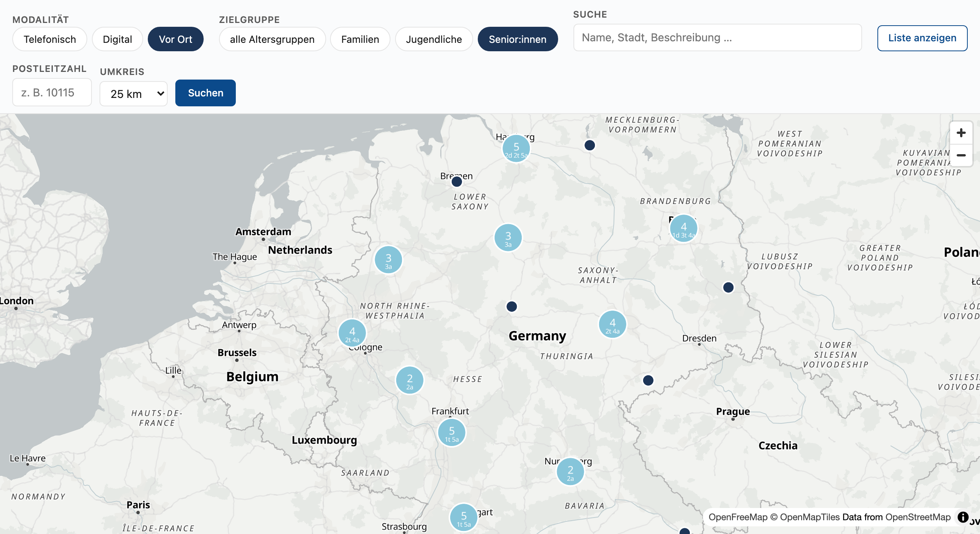Open the Cologne cluster of 4 locations
980x534 pixels.
point(352,333)
